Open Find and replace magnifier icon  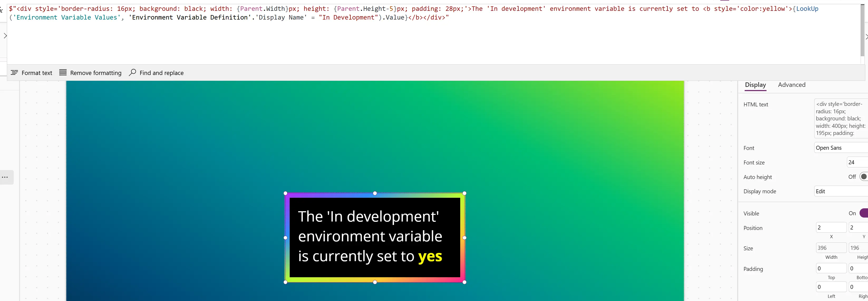tap(132, 73)
